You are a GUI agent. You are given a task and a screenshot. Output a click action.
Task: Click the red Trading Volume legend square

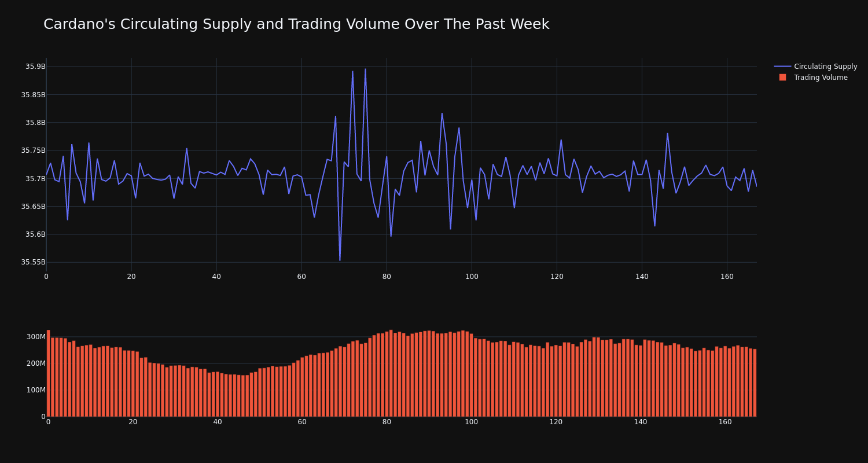click(x=782, y=78)
